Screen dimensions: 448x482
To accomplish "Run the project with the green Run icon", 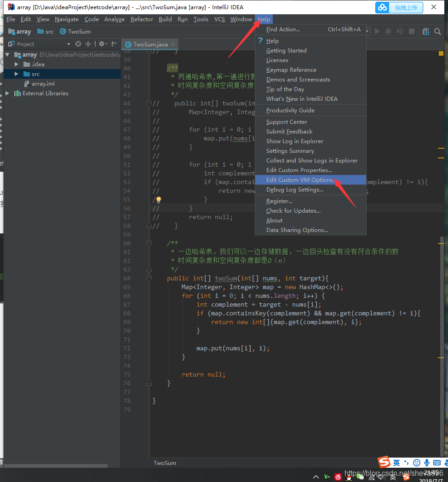I will pos(377,31).
